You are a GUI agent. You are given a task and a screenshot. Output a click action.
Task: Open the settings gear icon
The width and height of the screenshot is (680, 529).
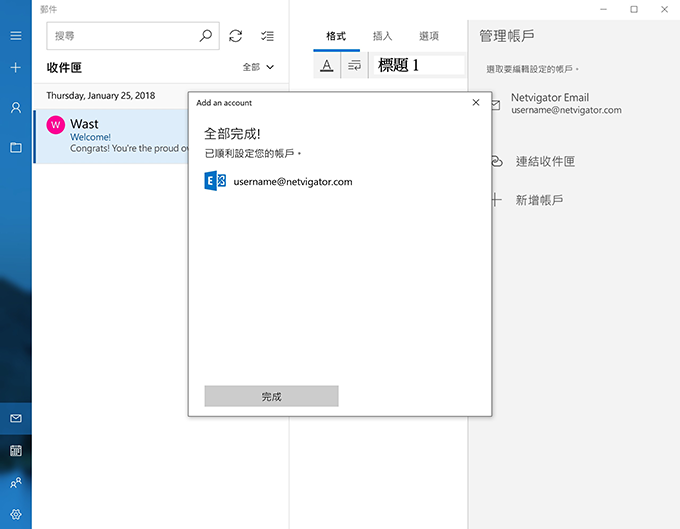(15, 515)
